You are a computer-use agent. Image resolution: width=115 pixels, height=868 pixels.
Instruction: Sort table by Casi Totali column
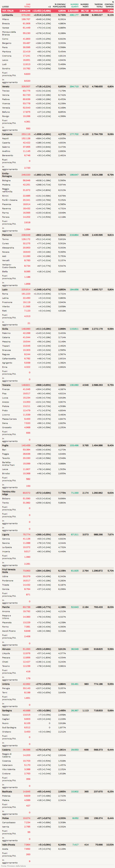pos(27,5)
